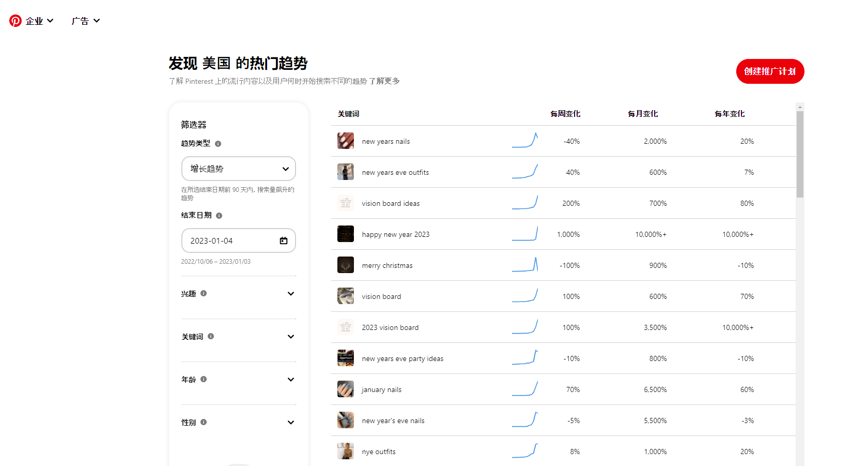Click the 关键词 column header
868x466 pixels.
(x=349, y=114)
